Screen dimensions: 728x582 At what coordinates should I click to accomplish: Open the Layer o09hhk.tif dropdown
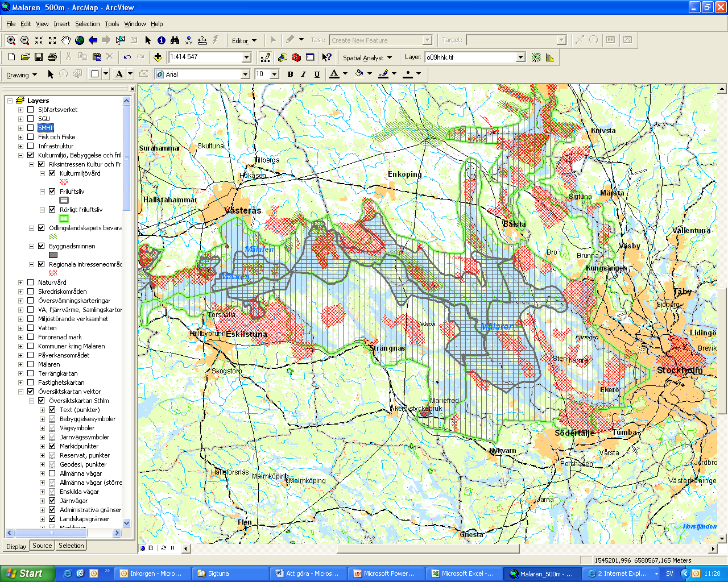point(520,57)
